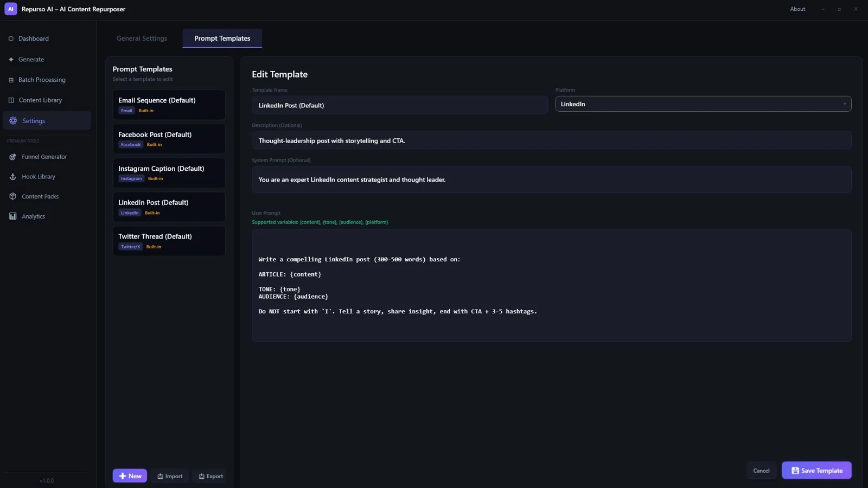868x488 pixels.
Task: Click the PREMIUM TOOLS section label
Action: click(23, 141)
